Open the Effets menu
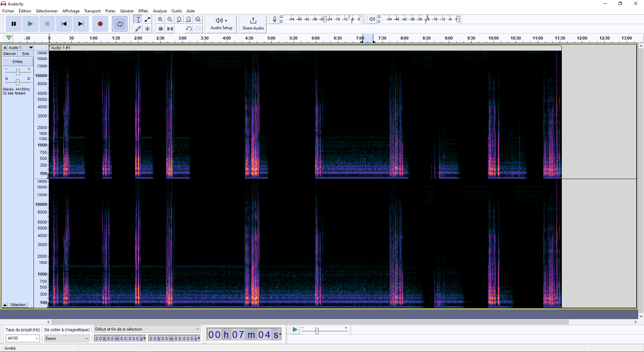This screenshot has height=352, width=644. click(143, 11)
